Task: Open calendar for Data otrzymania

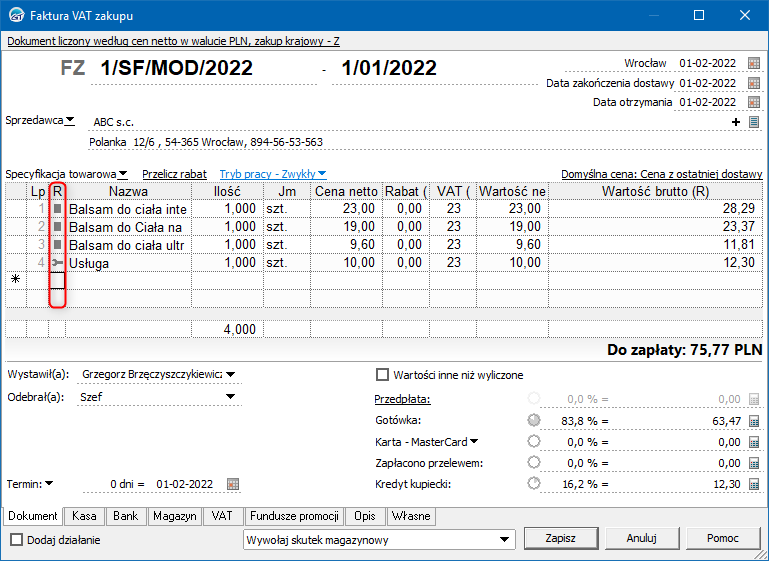Action: point(754,102)
